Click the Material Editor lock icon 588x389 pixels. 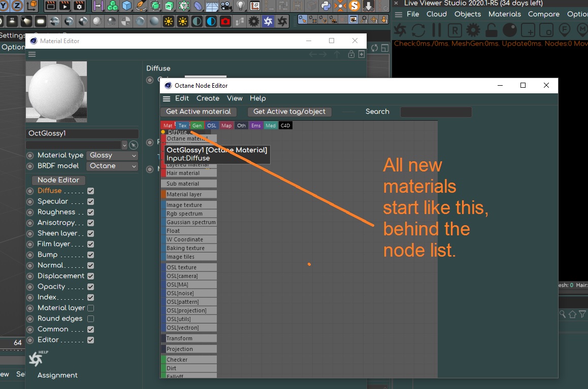point(351,55)
